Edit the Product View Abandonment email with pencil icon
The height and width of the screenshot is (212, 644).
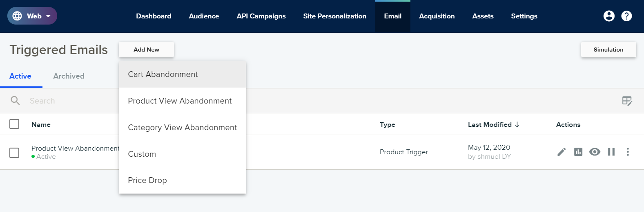(x=562, y=152)
